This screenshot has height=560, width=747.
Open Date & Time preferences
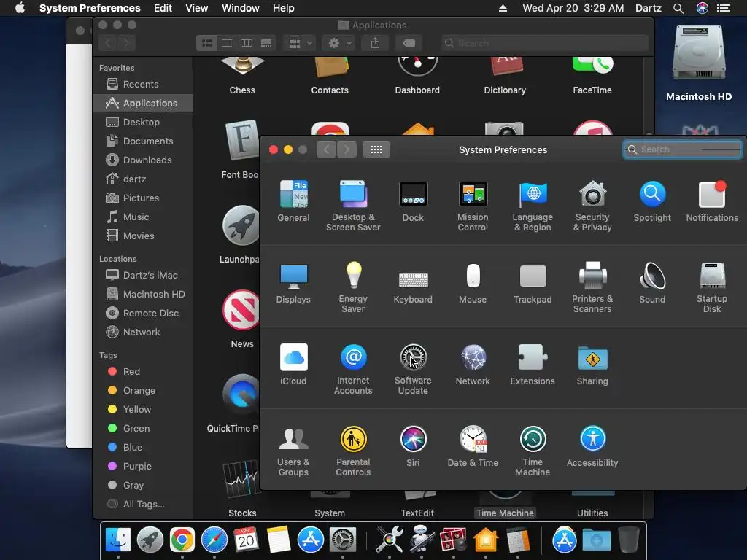tap(473, 447)
